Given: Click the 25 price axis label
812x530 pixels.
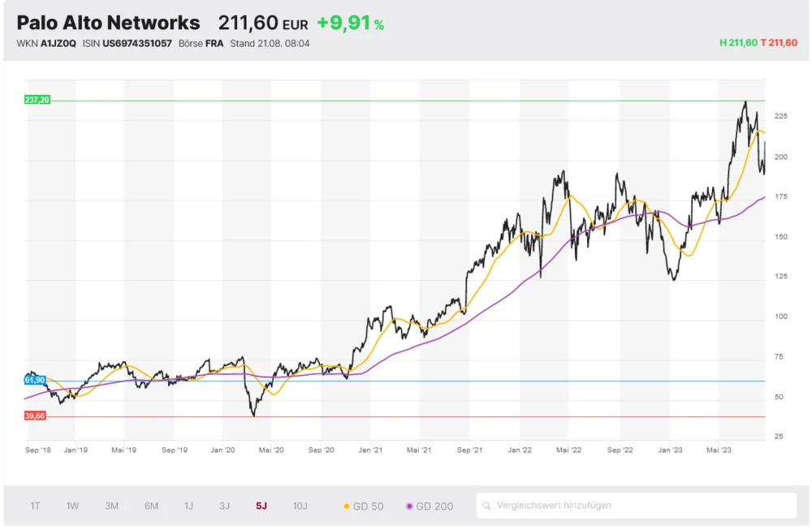Looking at the screenshot, I should point(779,437).
